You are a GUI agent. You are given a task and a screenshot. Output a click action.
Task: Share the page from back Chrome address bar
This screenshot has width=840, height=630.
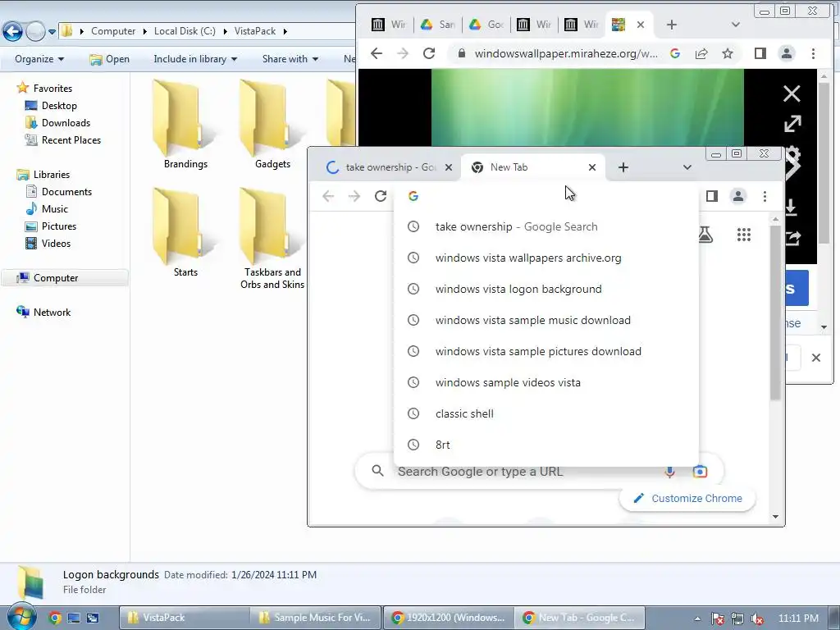pyautogui.click(x=701, y=53)
